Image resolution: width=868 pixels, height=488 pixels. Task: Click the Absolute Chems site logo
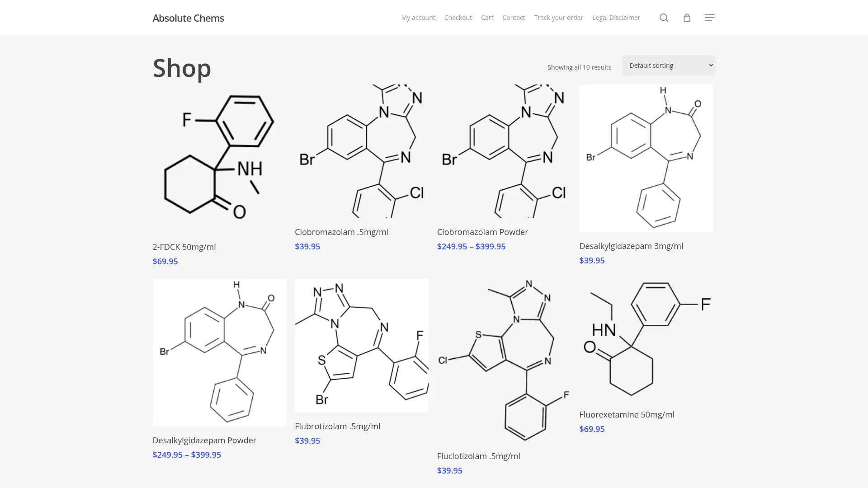188,18
